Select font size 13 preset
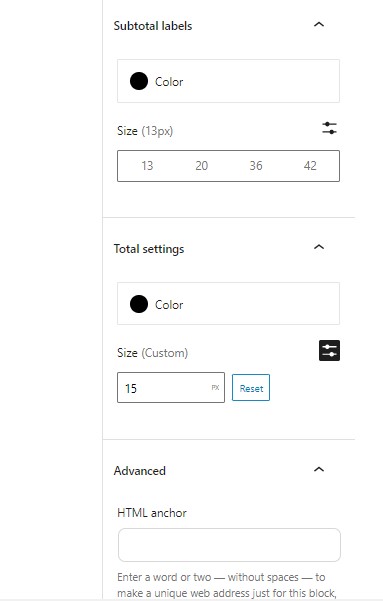383x601 pixels. click(x=147, y=166)
